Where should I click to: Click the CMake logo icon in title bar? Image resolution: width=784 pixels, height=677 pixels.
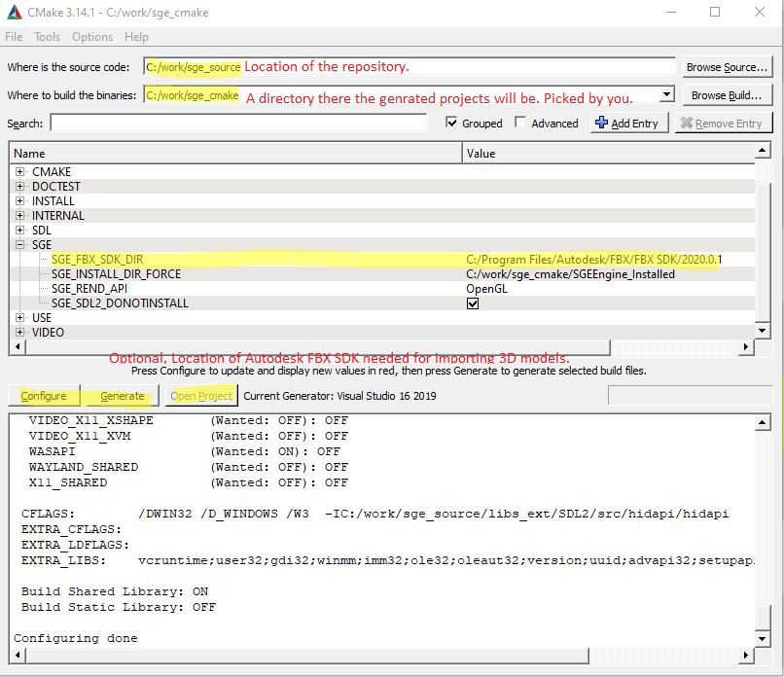coord(14,12)
